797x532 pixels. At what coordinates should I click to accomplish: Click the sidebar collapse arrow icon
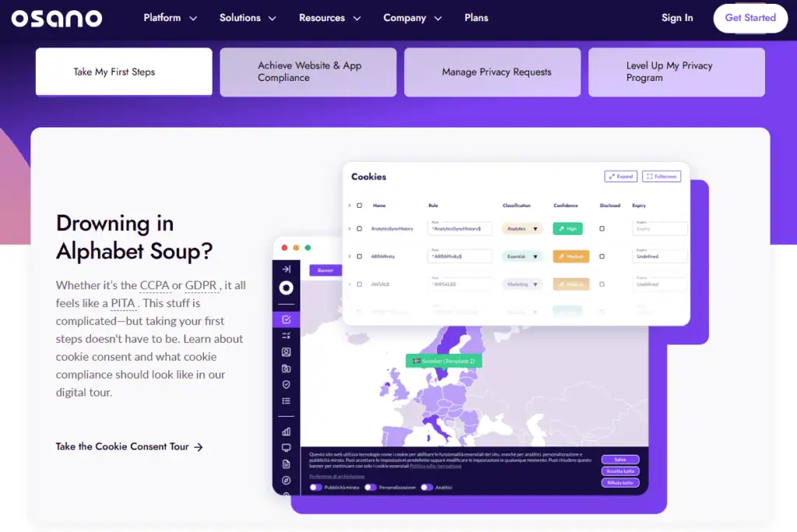tap(286, 269)
